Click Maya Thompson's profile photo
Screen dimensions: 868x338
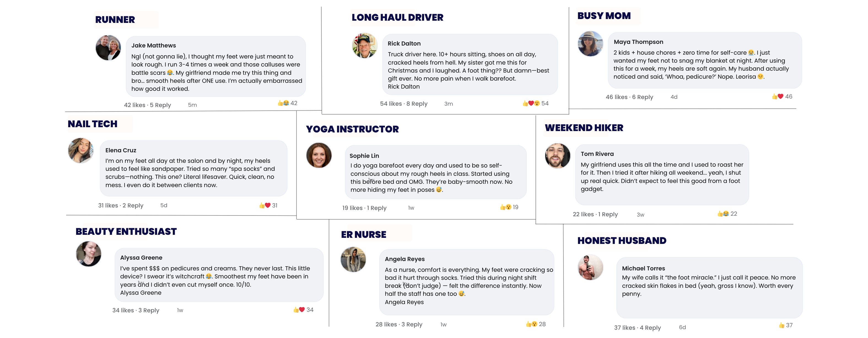pyautogui.click(x=590, y=44)
